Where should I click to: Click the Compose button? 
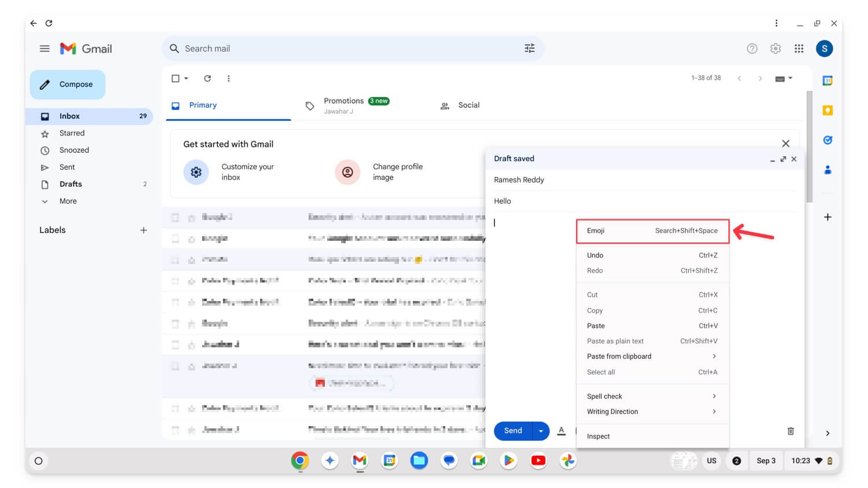[x=68, y=85]
